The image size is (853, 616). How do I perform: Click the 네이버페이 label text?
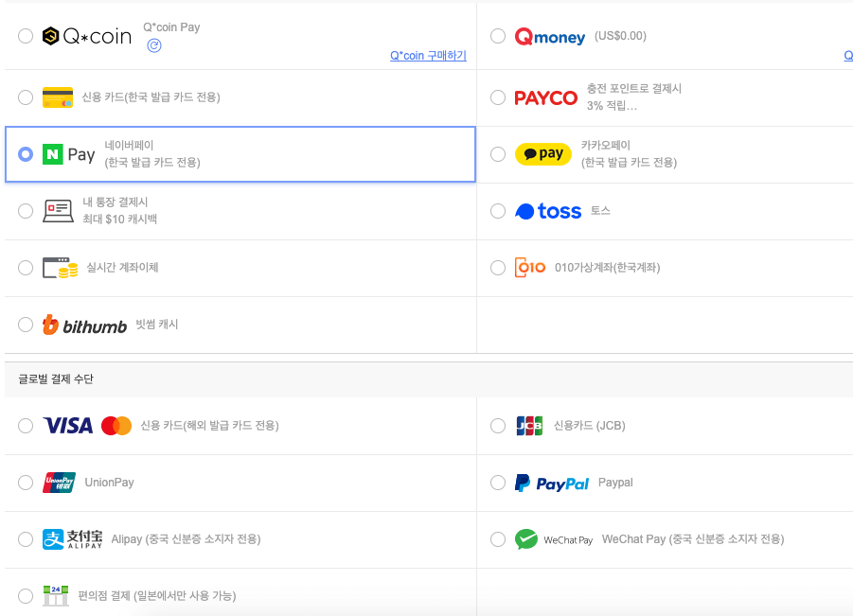click(x=129, y=145)
